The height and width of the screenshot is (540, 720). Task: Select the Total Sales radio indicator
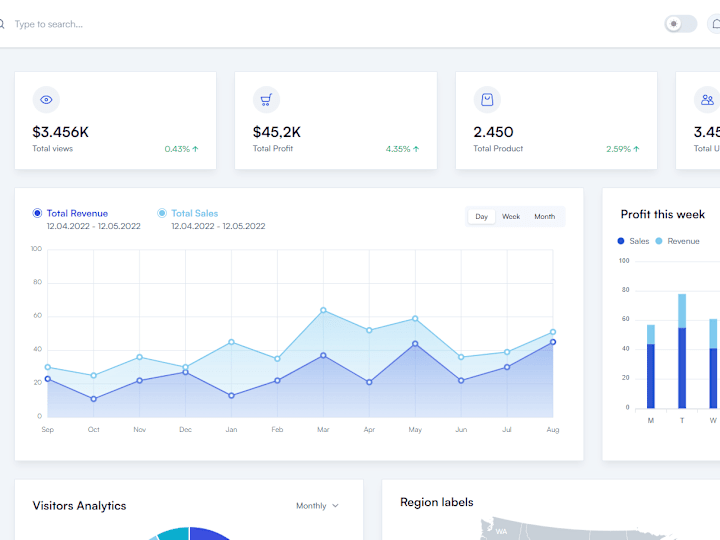(x=162, y=213)
